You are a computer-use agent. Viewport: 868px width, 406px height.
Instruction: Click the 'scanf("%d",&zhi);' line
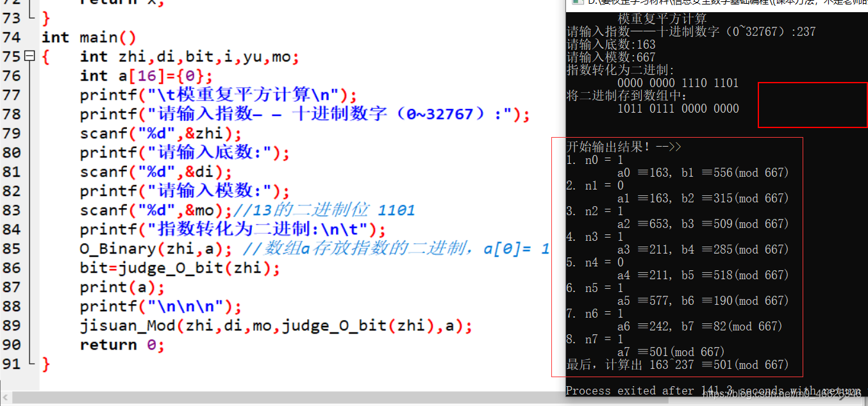pos(161,133)
